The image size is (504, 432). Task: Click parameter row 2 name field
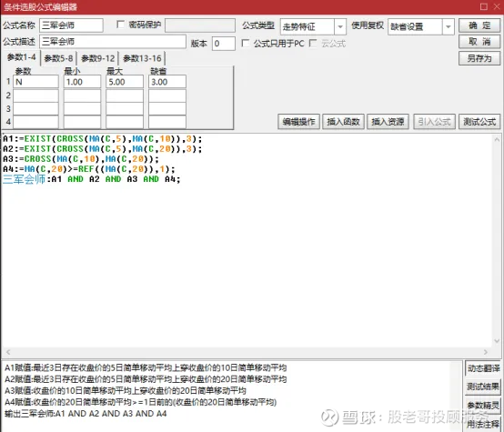[35, 95]
